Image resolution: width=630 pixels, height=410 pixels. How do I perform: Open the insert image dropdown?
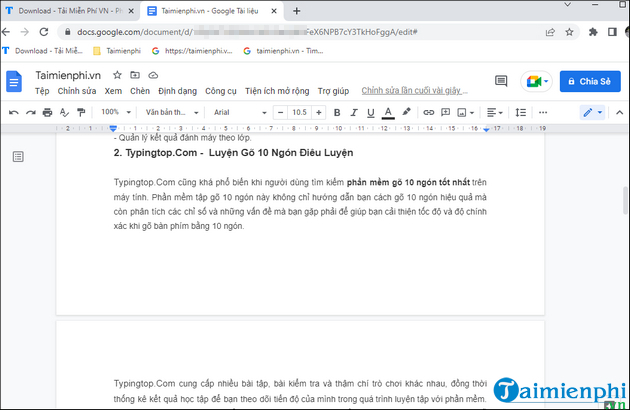466,113
